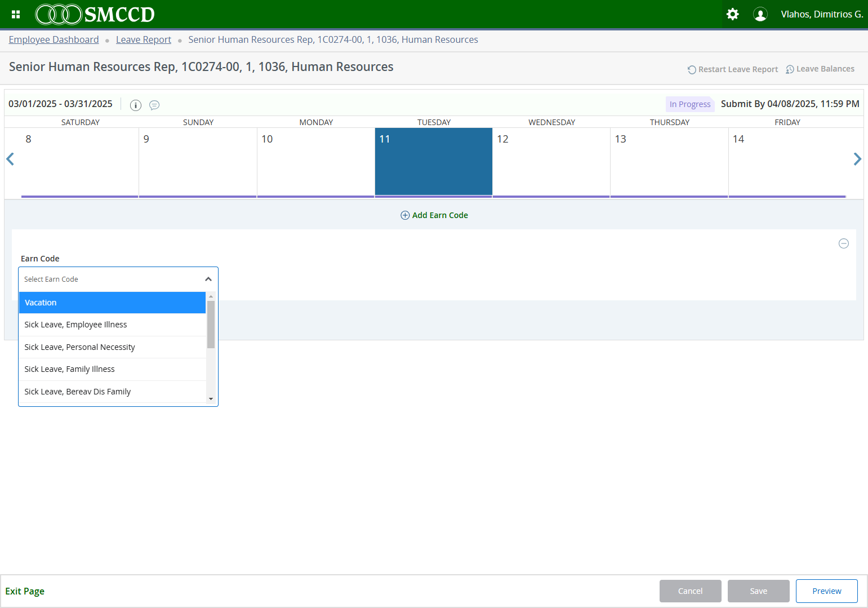Select Tuesday the 11th in calendar

434,162
